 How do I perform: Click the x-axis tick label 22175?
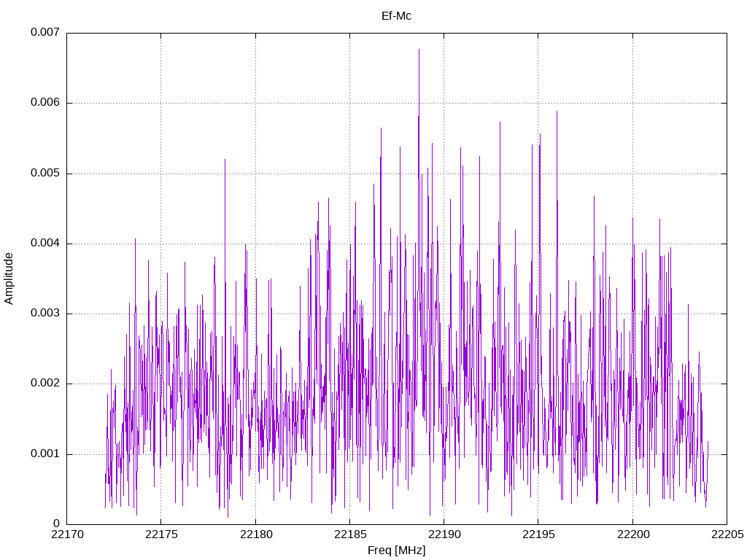(x=161, y=534)
